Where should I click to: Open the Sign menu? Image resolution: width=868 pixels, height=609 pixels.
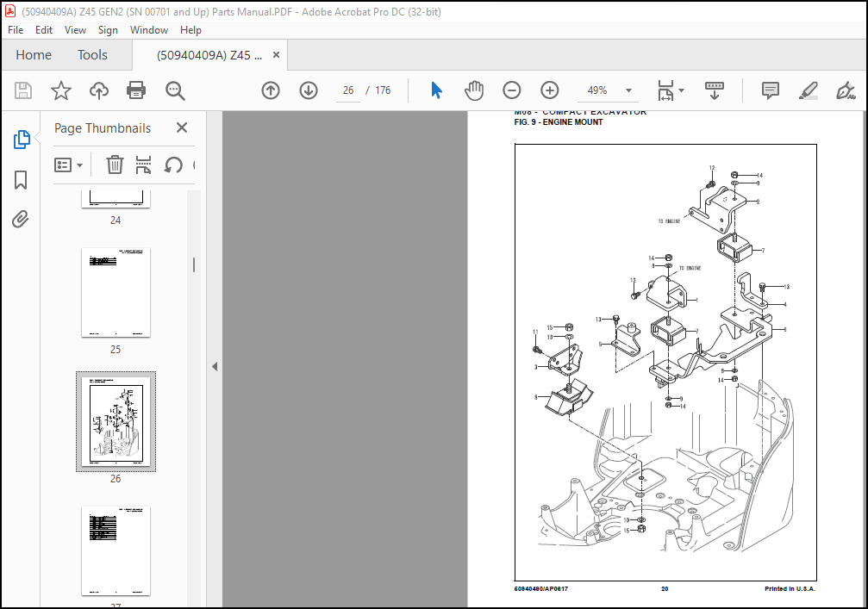108,30
